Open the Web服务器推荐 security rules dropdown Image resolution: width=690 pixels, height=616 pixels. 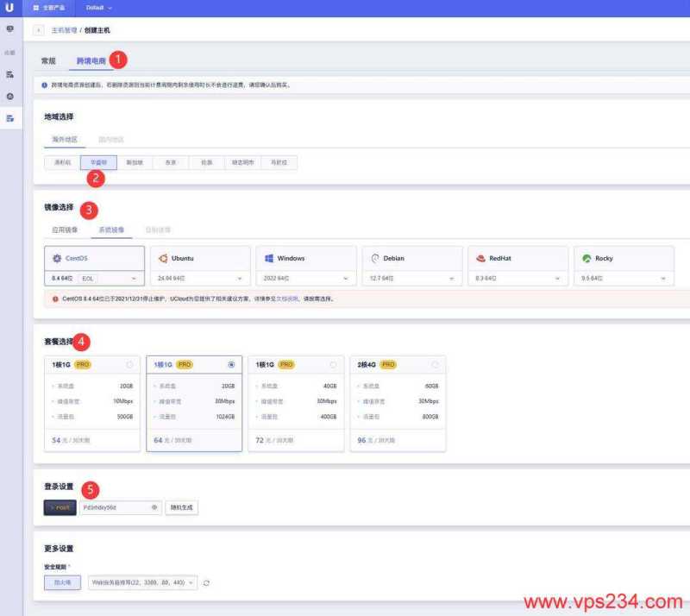(x=142, y=582)
